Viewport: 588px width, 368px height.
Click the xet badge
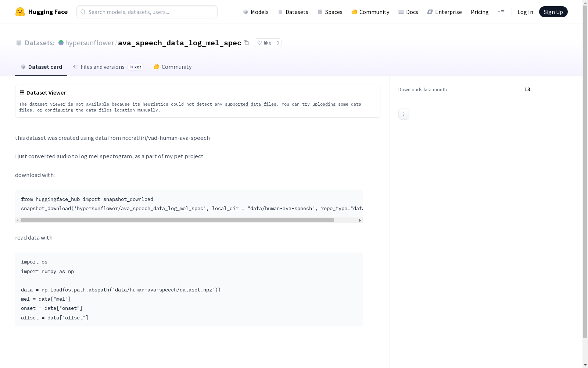(135, 67)
